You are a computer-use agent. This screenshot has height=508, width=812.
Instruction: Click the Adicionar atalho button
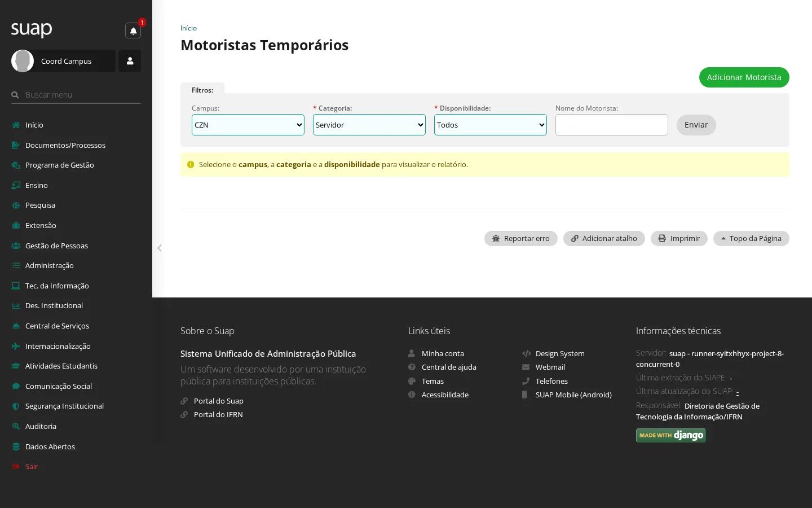tap(604, 238)
